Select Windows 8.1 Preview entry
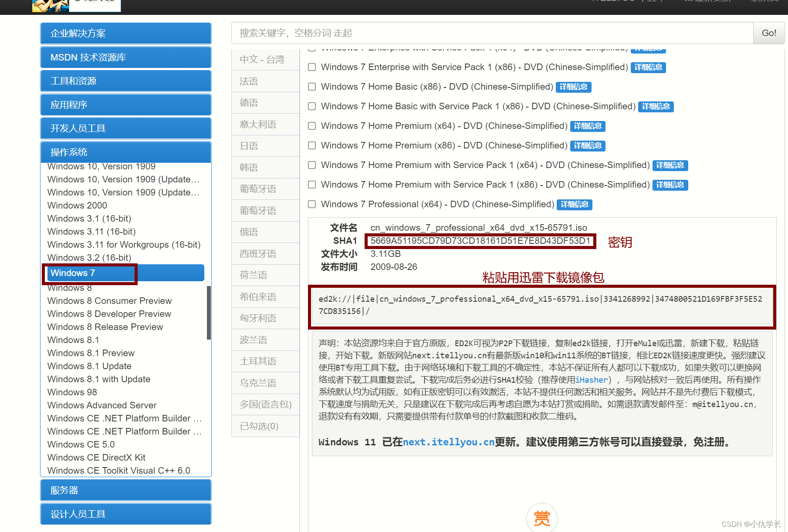788x532 pixels. click(x=91, y=353)
